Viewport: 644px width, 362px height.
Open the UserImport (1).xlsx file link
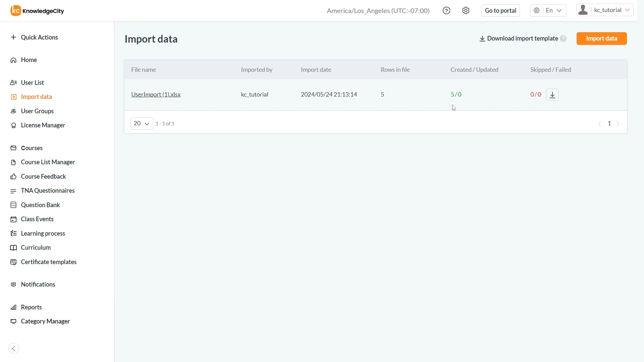[x=156, y=95]
